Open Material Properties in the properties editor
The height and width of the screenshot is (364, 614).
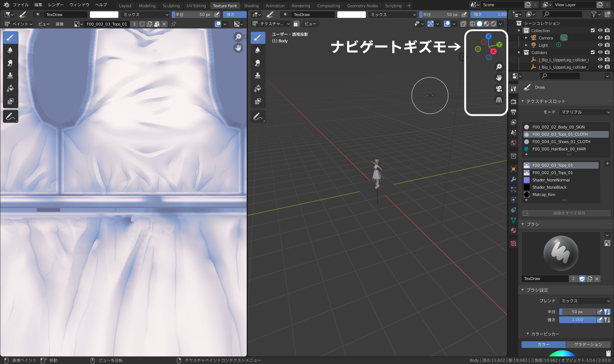click(x=513, y=230)
